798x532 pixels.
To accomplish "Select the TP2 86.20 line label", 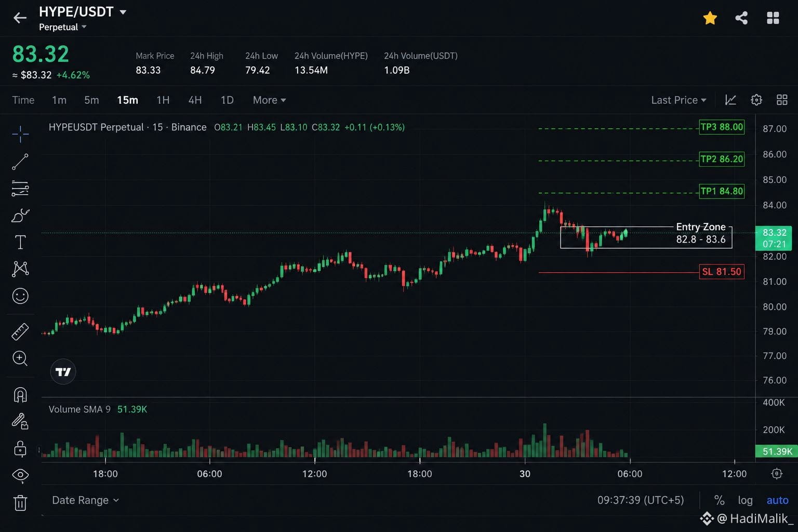I will pos(722,159).
